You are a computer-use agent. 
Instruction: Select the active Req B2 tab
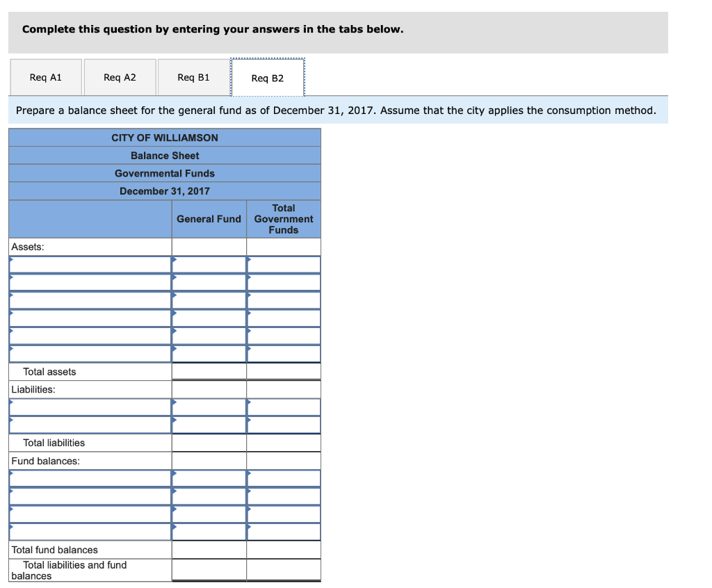click(x=268, y=77)
